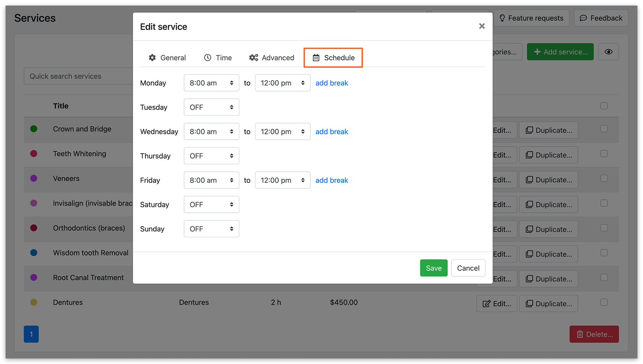Image resolution: width=643 pixels, height=364 pixels.
Task: Open Tuesday OFF dropdown
Action: tap(211, 107)
